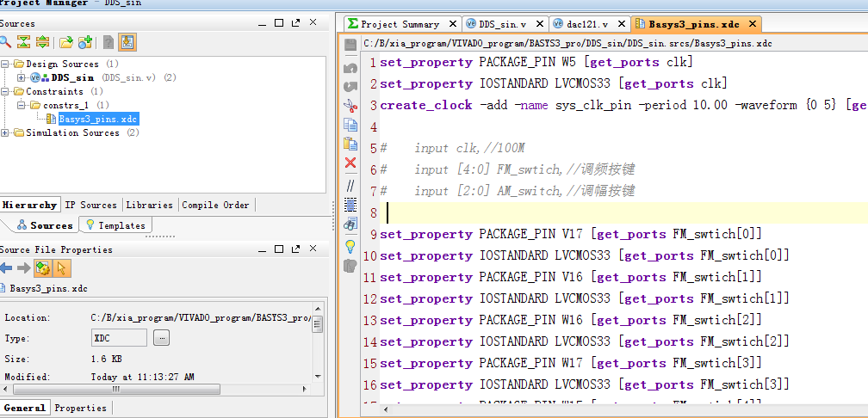Click the red delete X icon in editor
The image size is (868, 418).
pyautogui.click(x=350, y=163)
